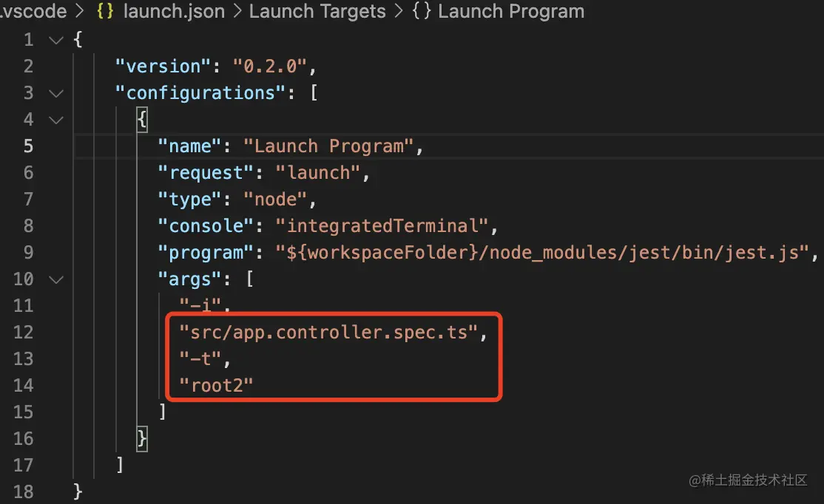Click the "integratedTerminal" console value

(x=382, y=225)
